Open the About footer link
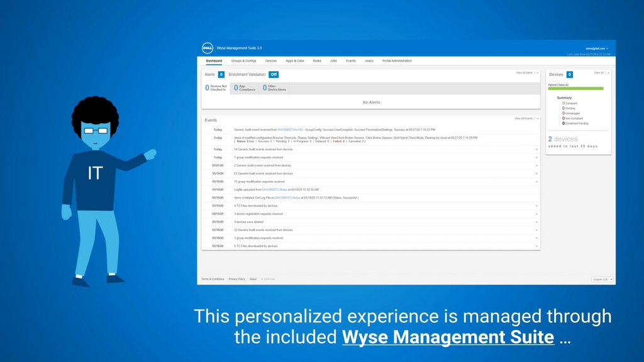This screenshot has height=362, width=644. (x=253, y=279)
